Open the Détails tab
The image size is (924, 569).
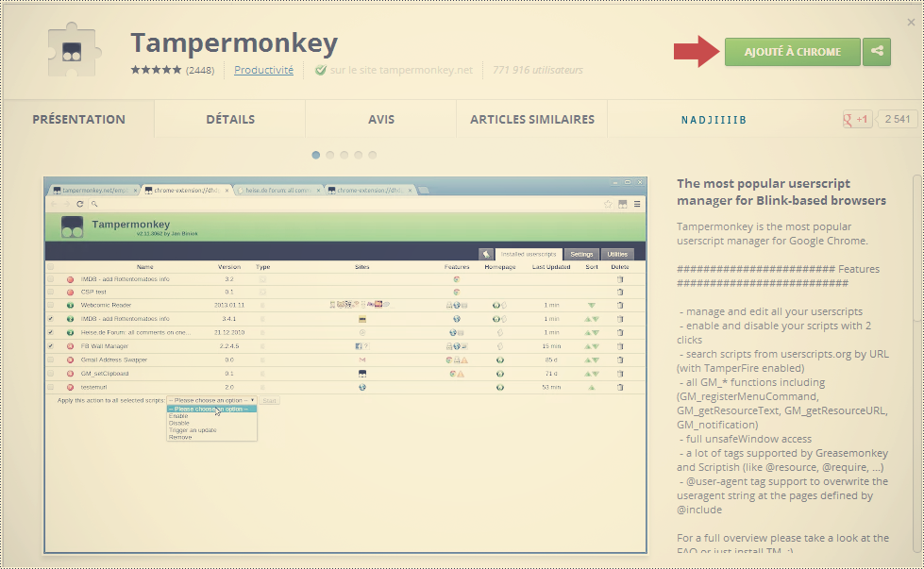click(230, 119)
